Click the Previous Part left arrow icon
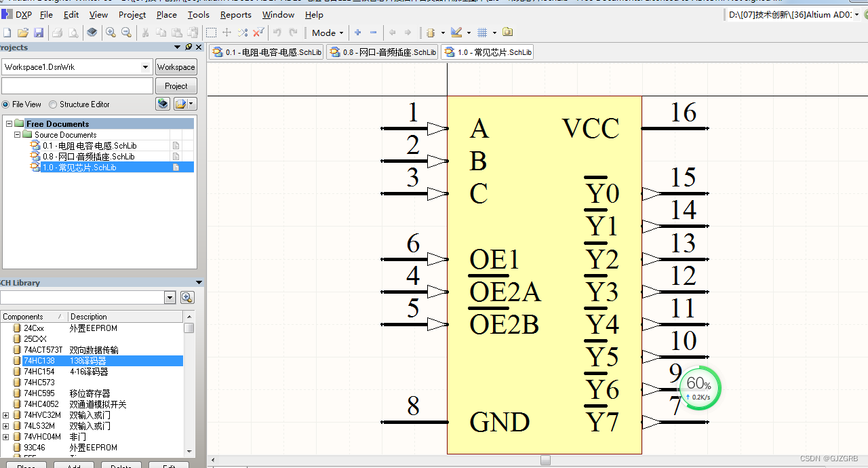The image size is (868, 468). (x=392, y=33)
